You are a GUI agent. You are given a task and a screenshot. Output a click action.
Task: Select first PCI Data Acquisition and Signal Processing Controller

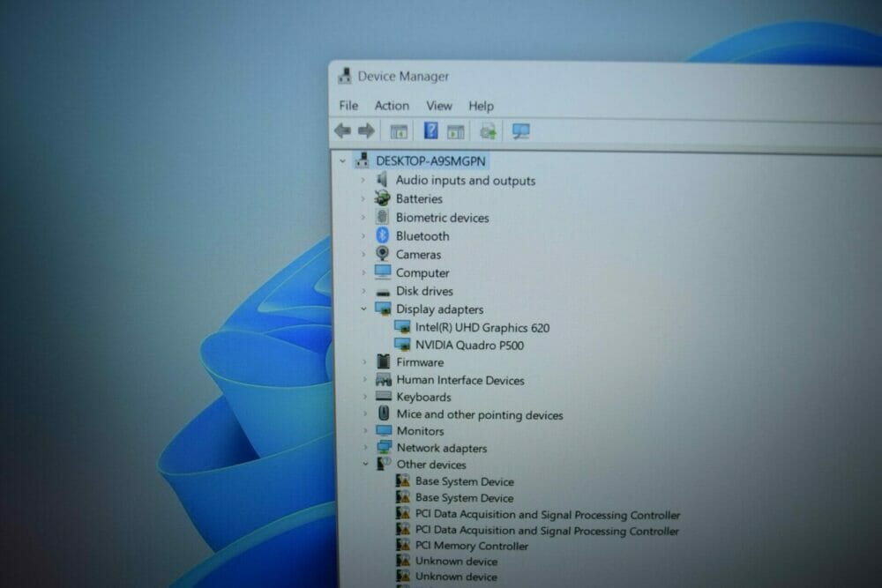pyautogui.click(x=548, y=514)
